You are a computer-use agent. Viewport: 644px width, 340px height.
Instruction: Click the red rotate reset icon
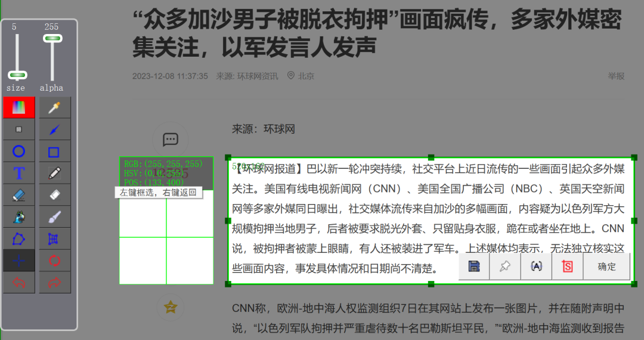click(55, 260)
